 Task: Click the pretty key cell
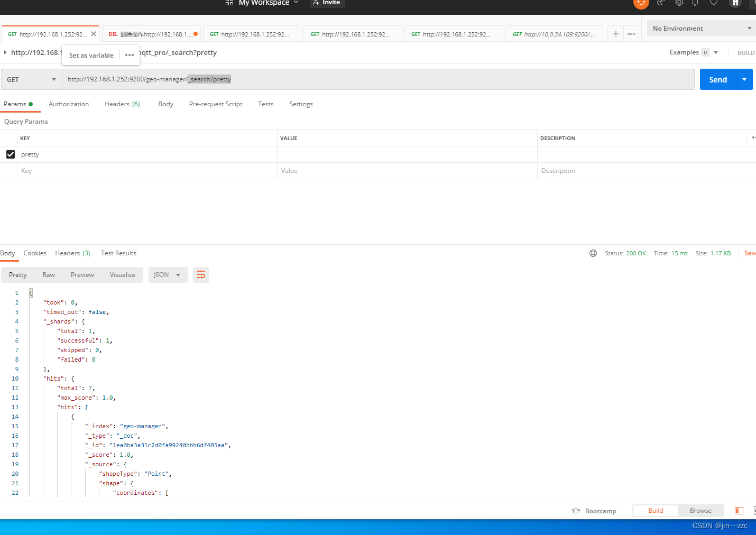(147, 154)
